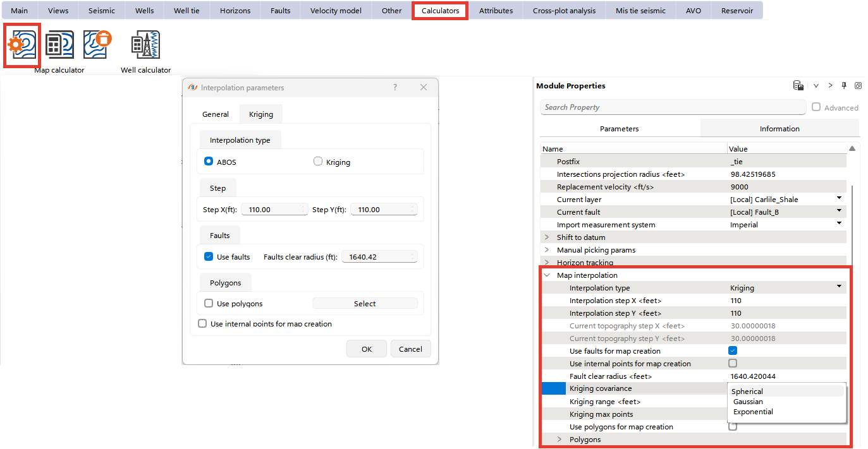Switch to the Kriging tab in dialog

(261, 114)
